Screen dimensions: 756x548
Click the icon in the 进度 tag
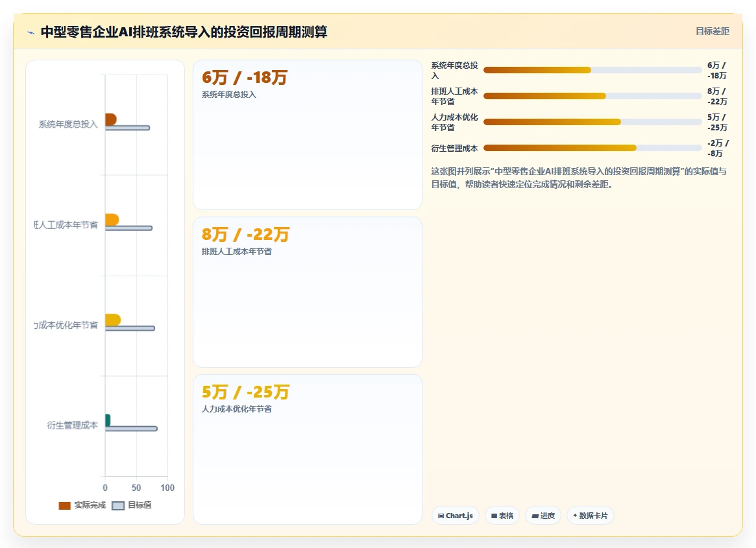click(x=535, y=516)
